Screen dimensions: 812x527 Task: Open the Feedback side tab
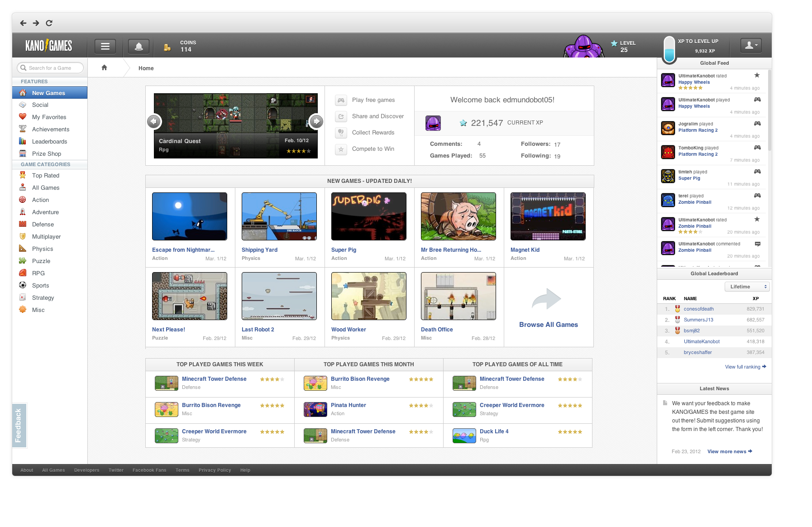(19, 426)
